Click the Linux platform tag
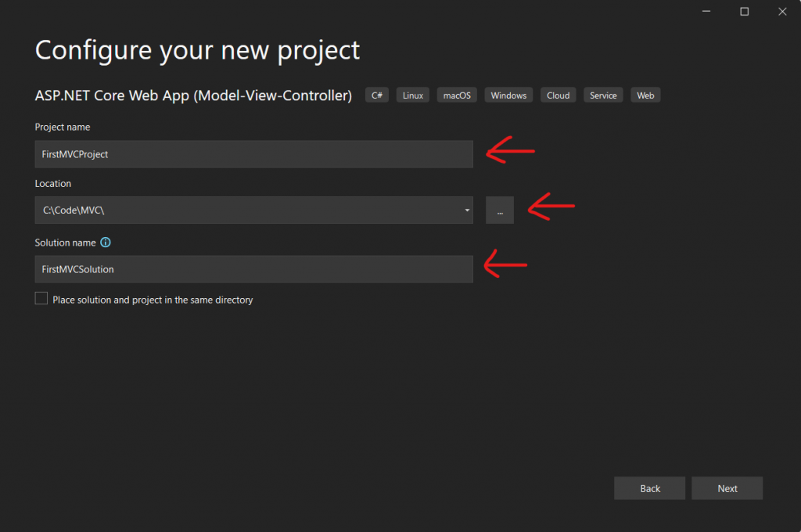The height and width of the screenshot is (532, 801). 413,95
